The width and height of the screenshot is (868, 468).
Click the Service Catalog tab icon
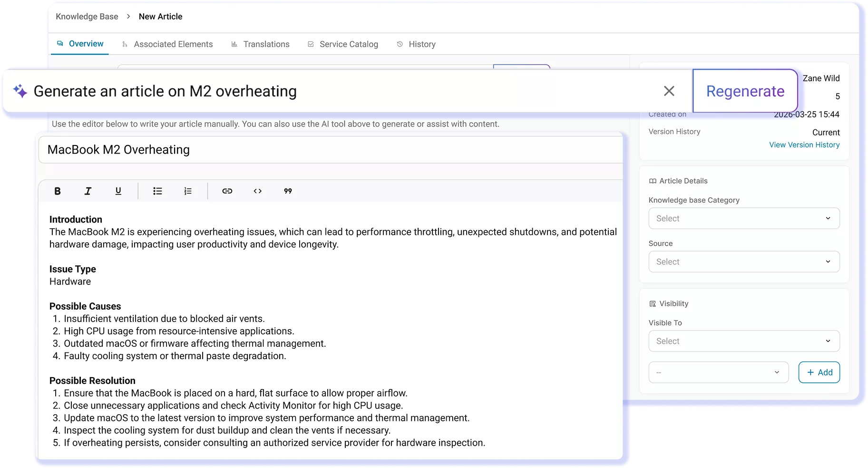311,44
